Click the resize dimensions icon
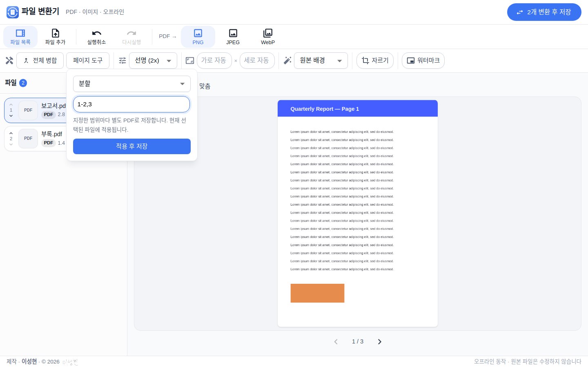The width and height of the screenshot is (588, 368). (190, 61)
